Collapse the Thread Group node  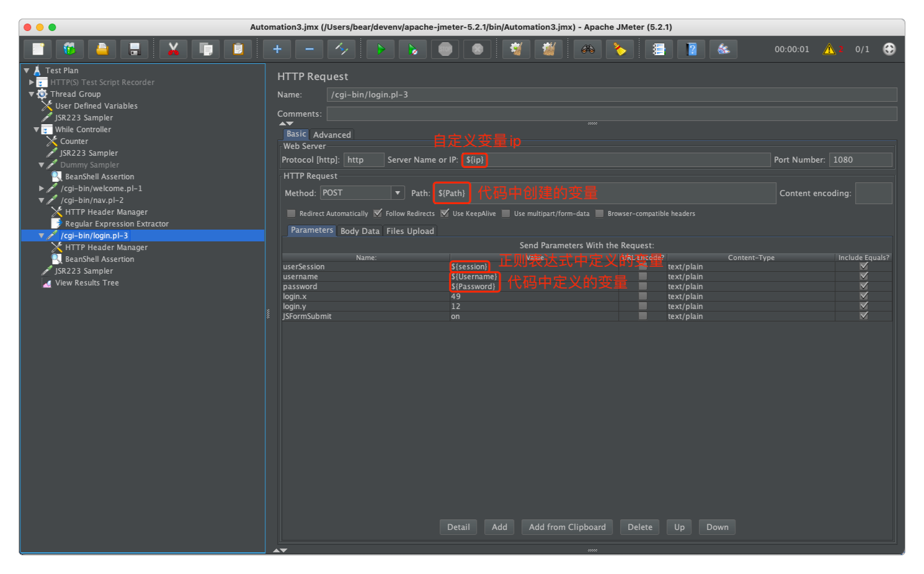tap(32, 94)
